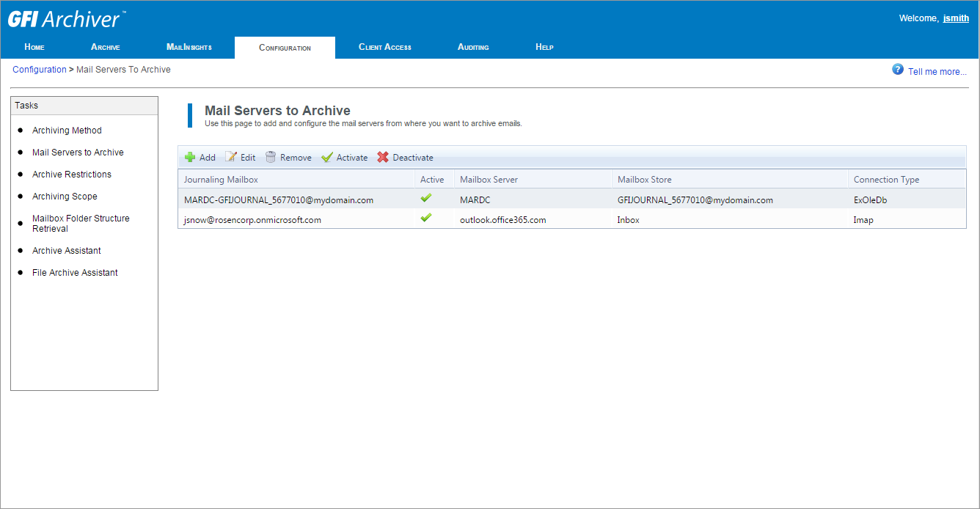Viewport: 980px width, 509px height.
Task: Open the MailInsights tab
Action: [189, 48]
